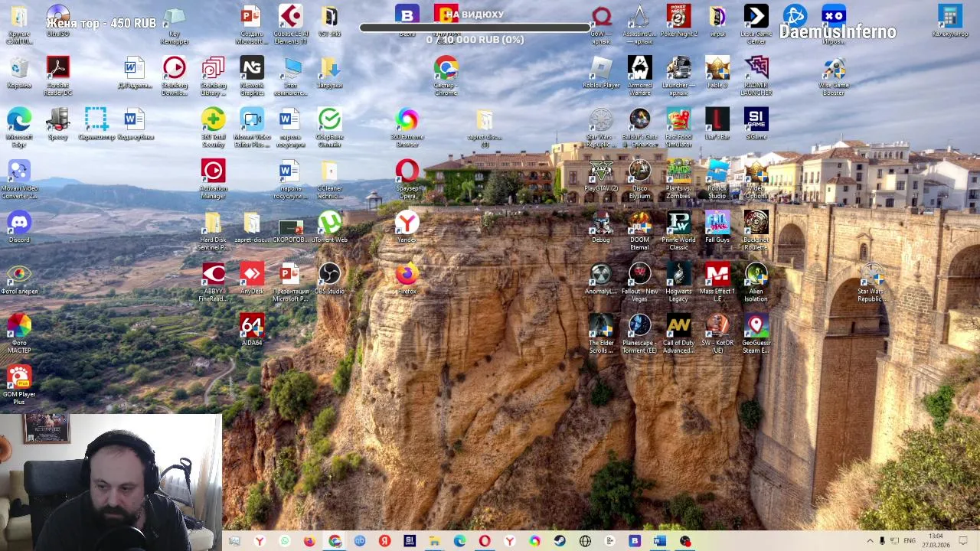Switch the ENG input language indicator

(x=910, y=541)
